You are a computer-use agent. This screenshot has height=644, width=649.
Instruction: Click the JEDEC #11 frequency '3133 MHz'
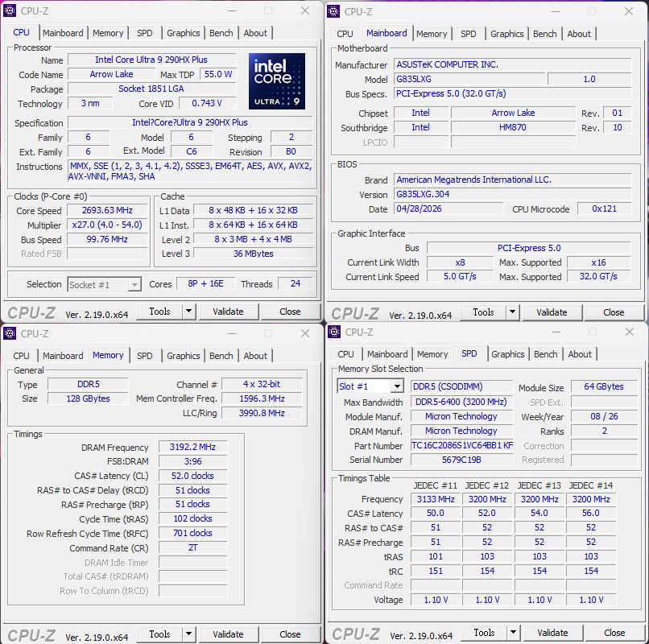436,499
